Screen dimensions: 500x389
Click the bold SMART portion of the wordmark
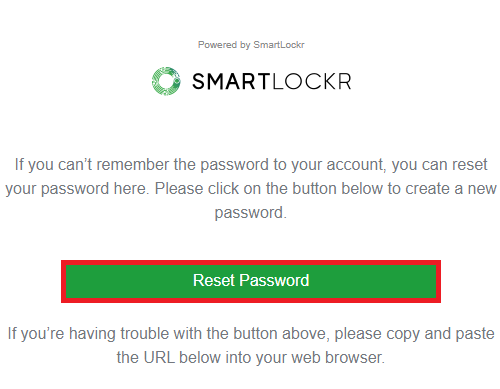point(230,82)
